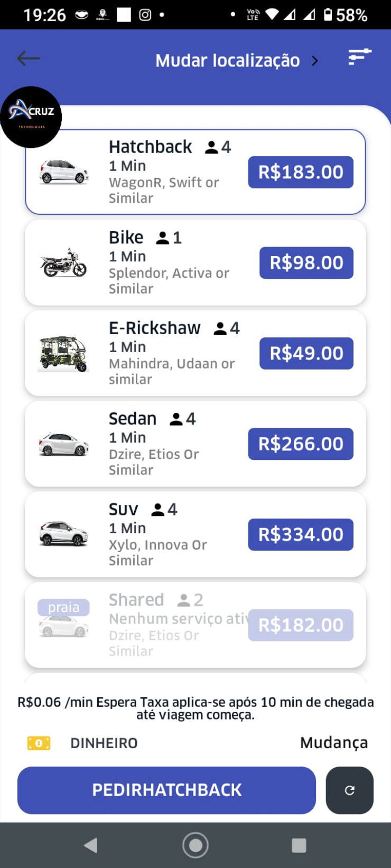Tap Mudança to change payment

[x=333, y=743]
